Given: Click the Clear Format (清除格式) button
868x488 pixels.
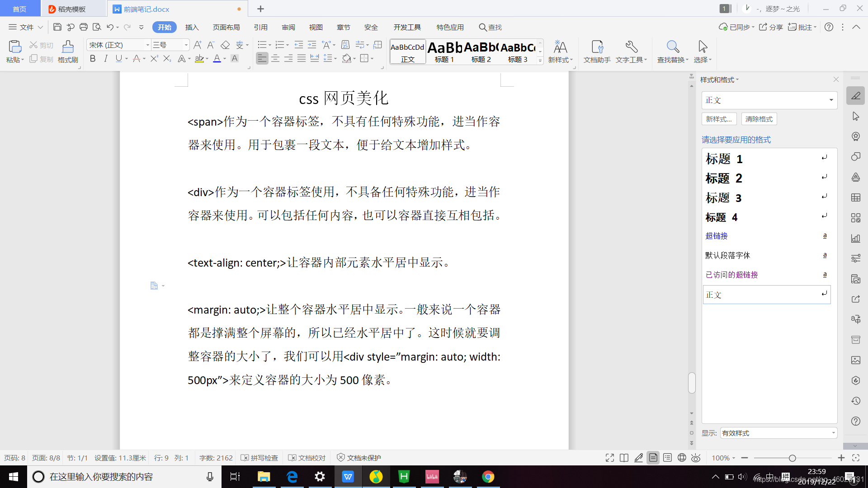Looking at the screenshot, I should click(x=759, y=119).
